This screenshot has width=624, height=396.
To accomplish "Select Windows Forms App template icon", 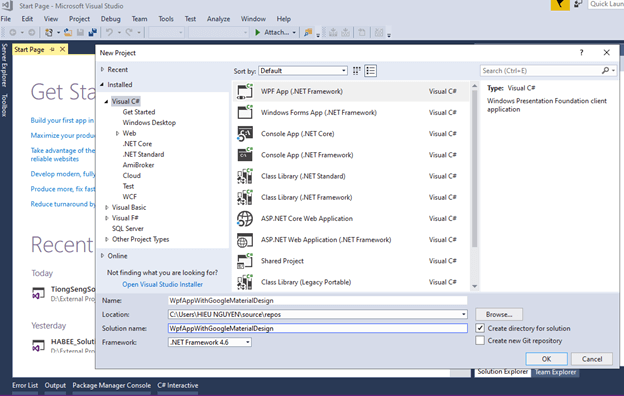I will [x=245, y=112].
